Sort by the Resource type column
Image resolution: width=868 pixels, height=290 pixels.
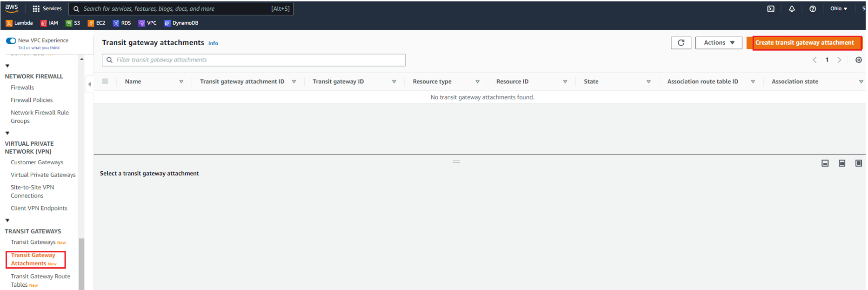pyautogui.click(x=477, y=82)
